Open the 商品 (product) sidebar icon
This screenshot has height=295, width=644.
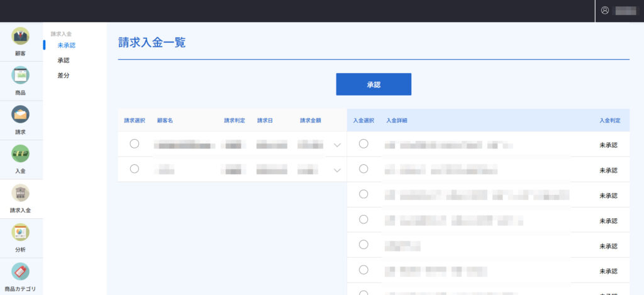[21, 75]
